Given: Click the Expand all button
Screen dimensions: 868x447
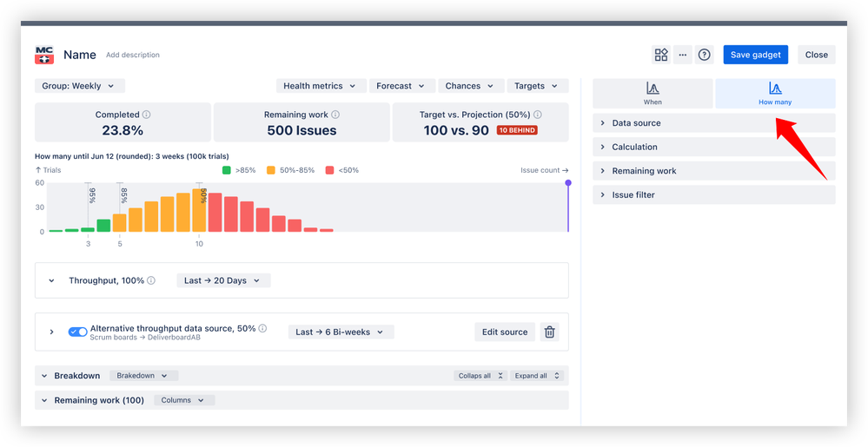Looking at the screenshot, I should [537, 376].
